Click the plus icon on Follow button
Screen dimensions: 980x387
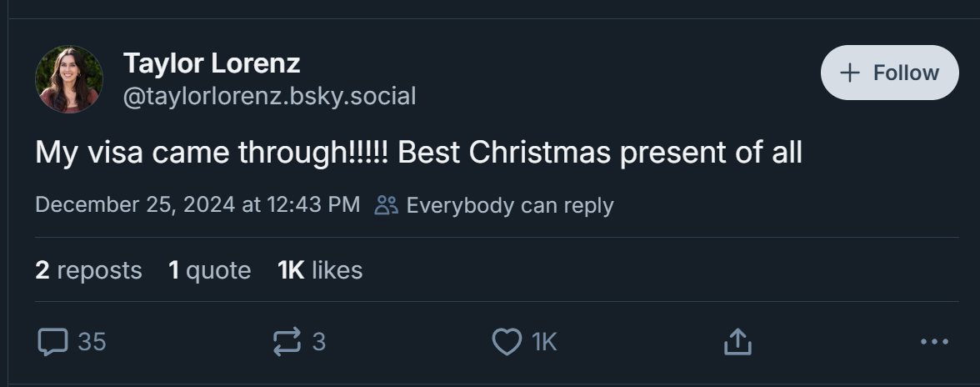pos(850,73)
